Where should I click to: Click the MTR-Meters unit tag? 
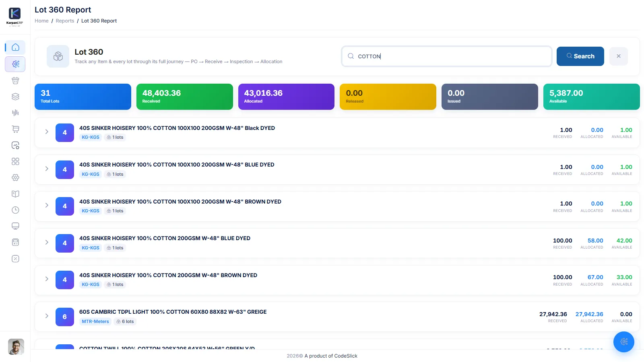[x=95, y=322]
